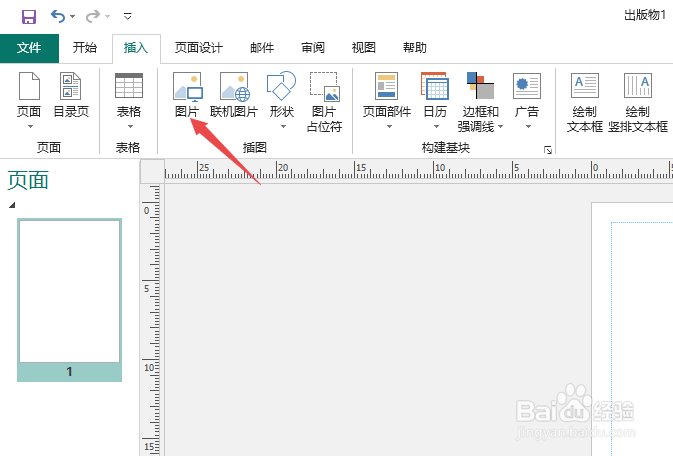Open the undo history dropdown arrow
This screenshot has width=673, height=456.
[x=73, y=17]
